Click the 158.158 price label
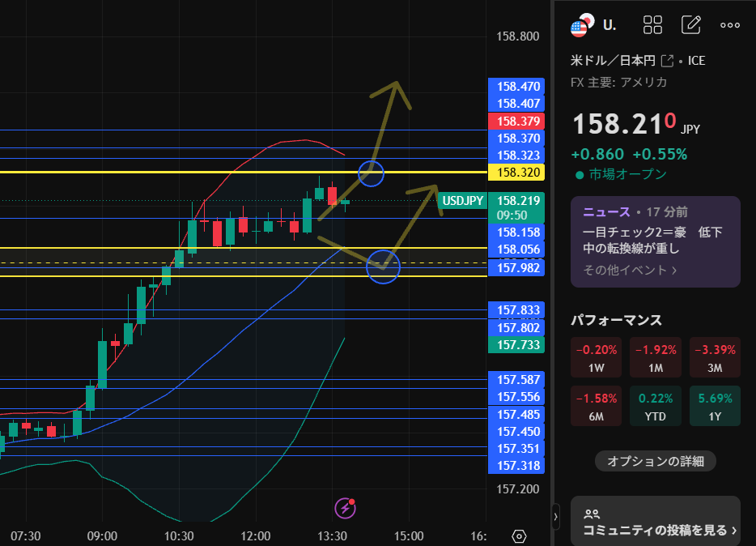Viewport: 756px width, 546px height. point(516,232)
